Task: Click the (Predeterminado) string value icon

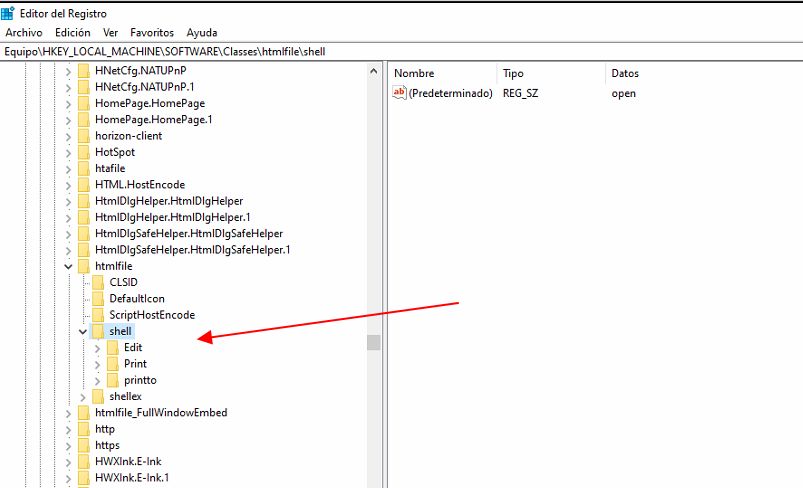Action: (x=399, y=93)
